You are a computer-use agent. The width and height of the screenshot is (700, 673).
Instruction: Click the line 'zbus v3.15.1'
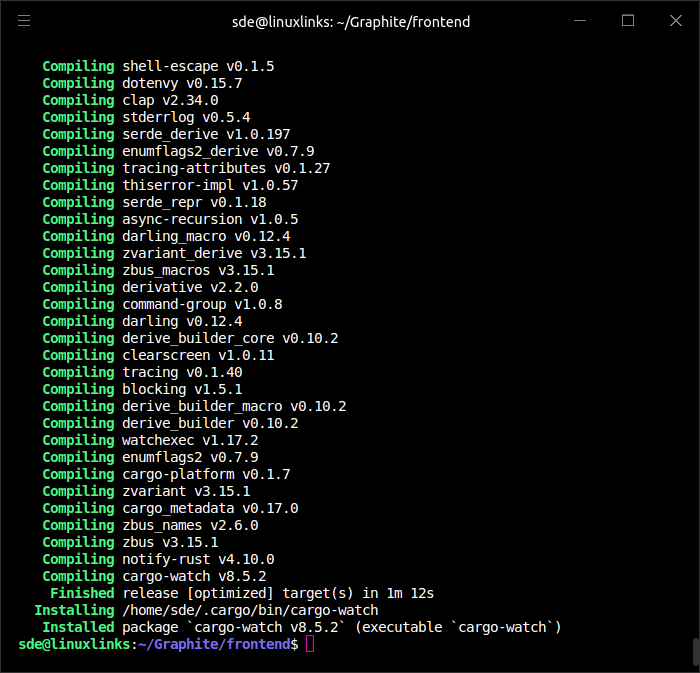point(170,542)
